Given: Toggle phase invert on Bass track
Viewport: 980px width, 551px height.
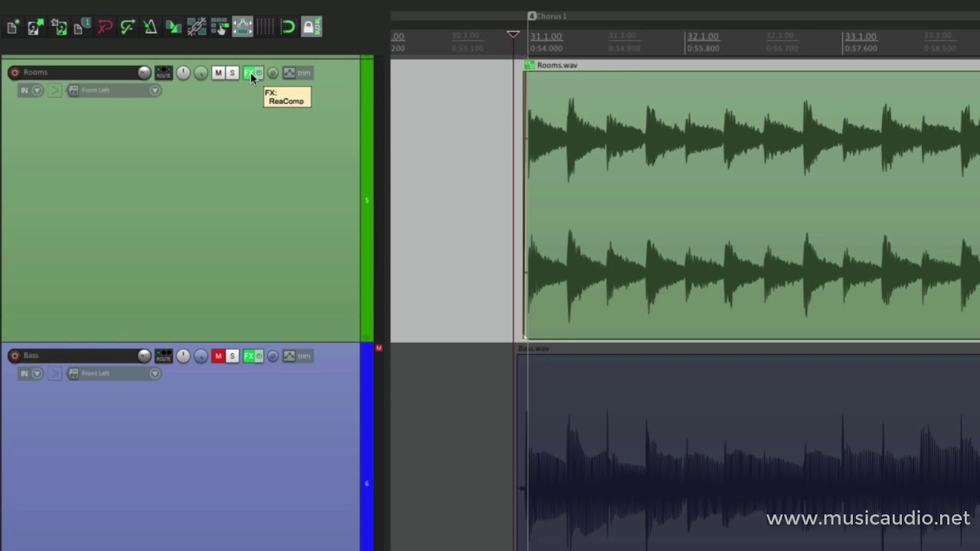Looking at the screenshot, I should pyautogui.click(x=273, y=356).
